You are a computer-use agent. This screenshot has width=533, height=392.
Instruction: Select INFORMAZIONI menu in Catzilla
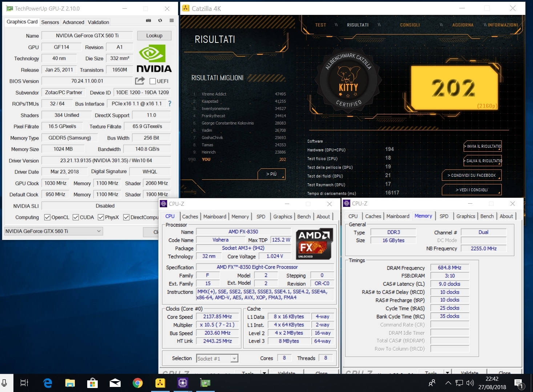pos(503,25)
